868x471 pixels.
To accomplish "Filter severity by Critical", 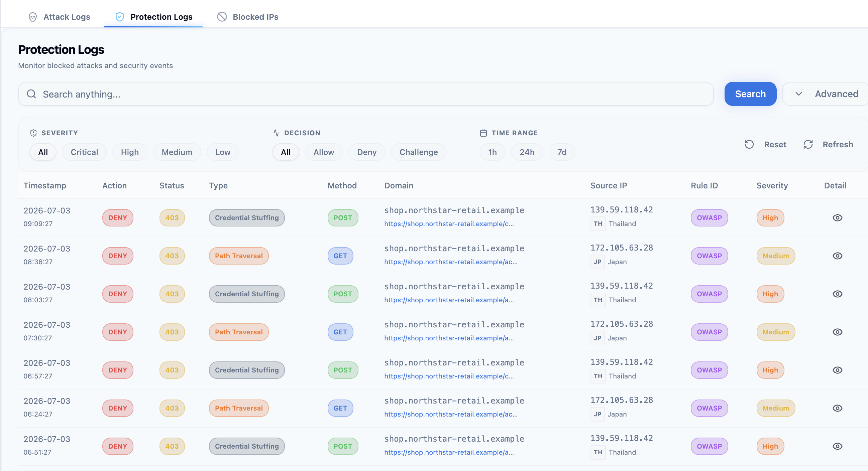I will point(85,152).
